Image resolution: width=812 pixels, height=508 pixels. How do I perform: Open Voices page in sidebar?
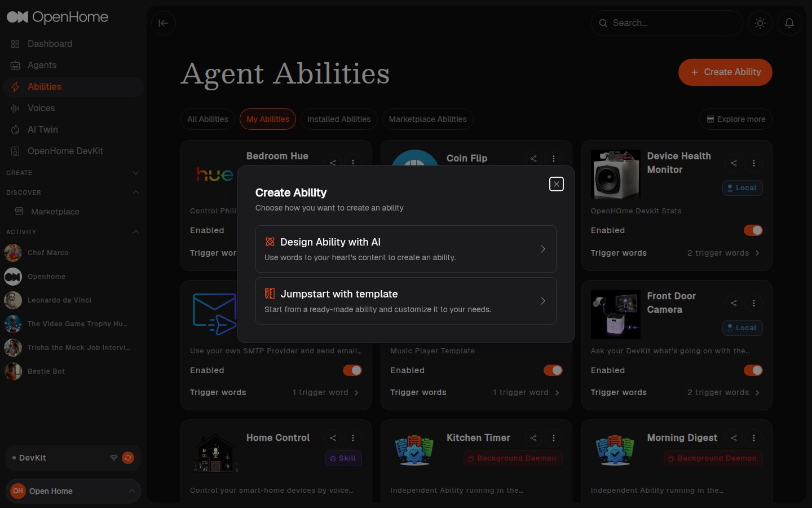coord(73,108)
